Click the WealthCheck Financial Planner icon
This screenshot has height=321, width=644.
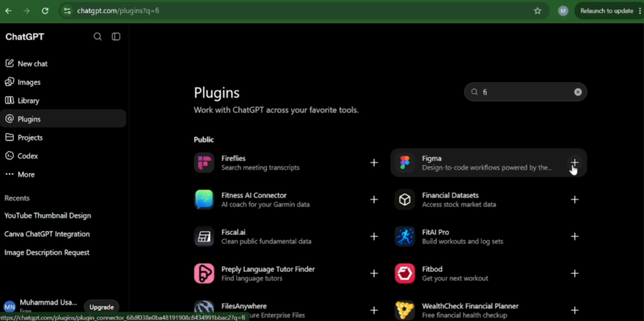click(404, 310)
